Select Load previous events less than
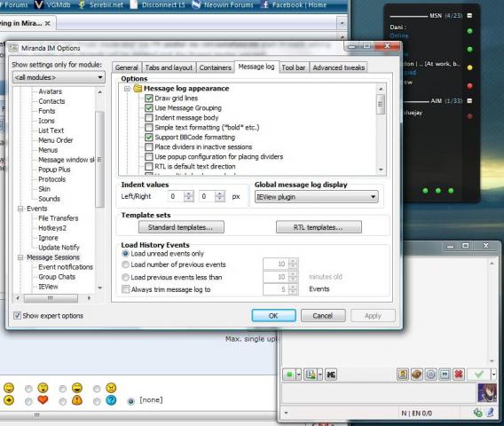This screenshot has width=504, height=426. [x=125, y=277]
